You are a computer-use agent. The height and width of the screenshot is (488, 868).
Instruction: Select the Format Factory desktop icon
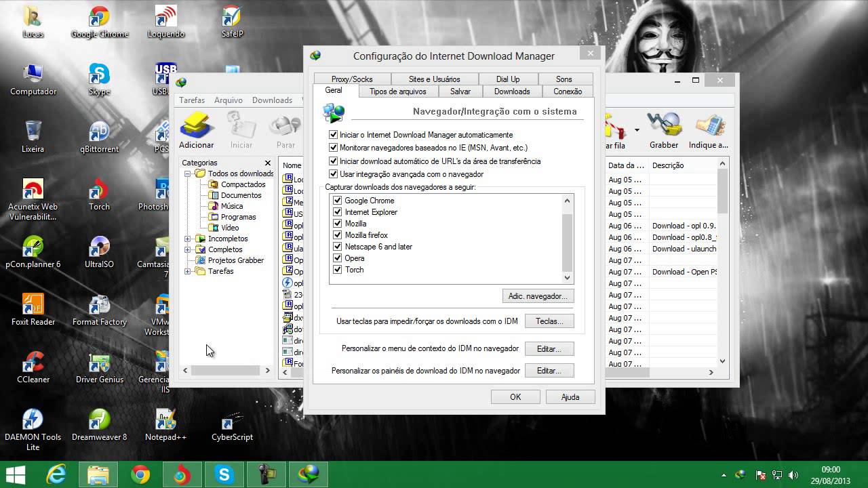point(100,310)
